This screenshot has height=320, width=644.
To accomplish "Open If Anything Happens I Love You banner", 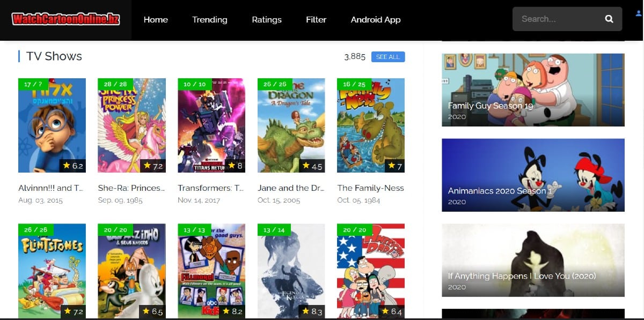I will click(x=533, y=260).
